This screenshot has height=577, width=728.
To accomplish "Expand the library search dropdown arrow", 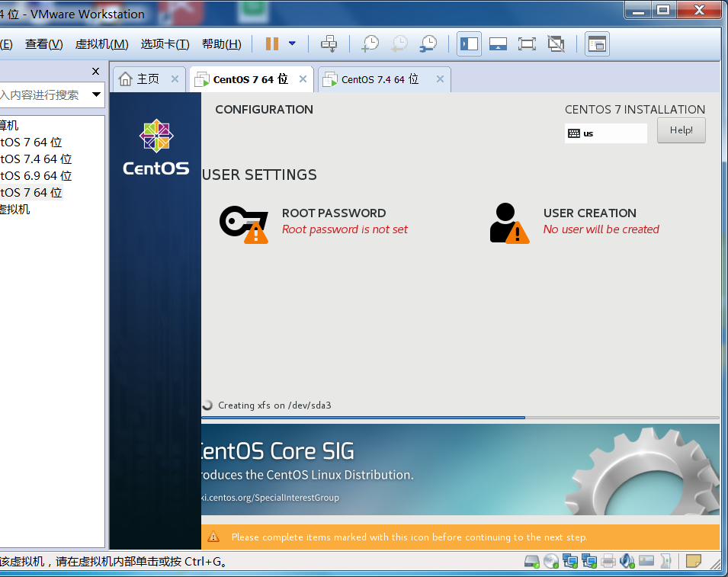I will 96,95.
